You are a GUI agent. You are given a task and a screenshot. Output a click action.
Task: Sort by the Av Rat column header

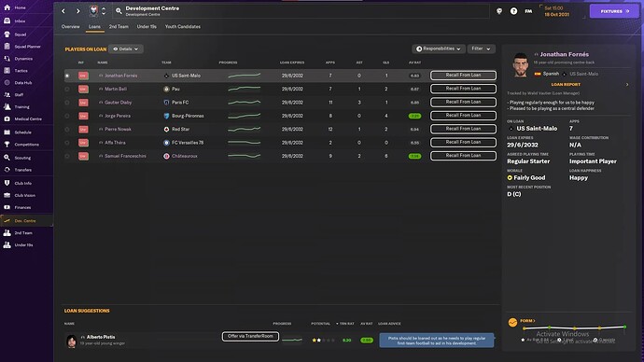(414, 63)
